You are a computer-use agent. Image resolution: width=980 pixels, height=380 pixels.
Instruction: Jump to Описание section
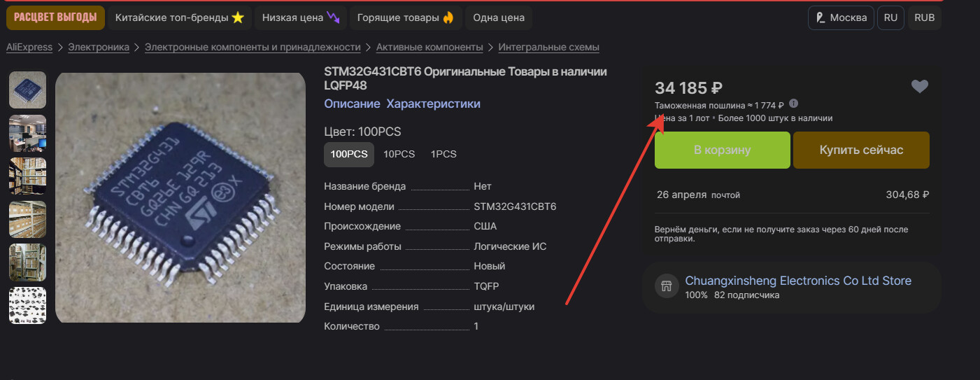click(352, 104)
